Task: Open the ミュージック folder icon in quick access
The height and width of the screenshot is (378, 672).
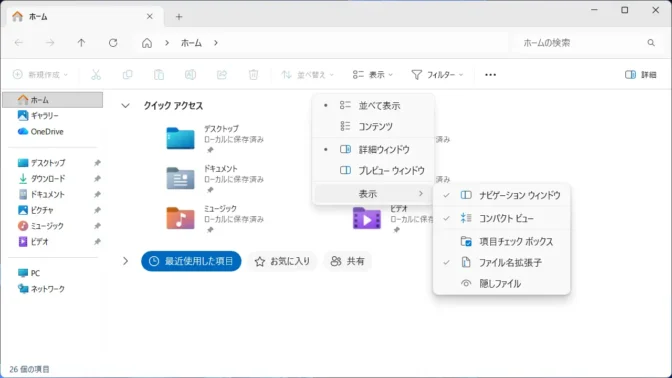Action: (180, 218)
